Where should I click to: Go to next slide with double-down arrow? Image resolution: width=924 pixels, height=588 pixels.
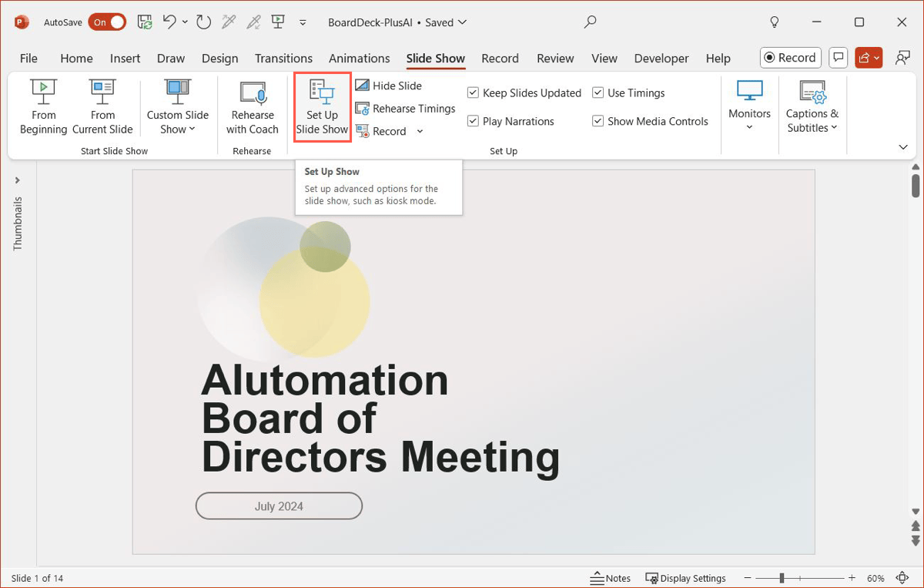[916, 539]
